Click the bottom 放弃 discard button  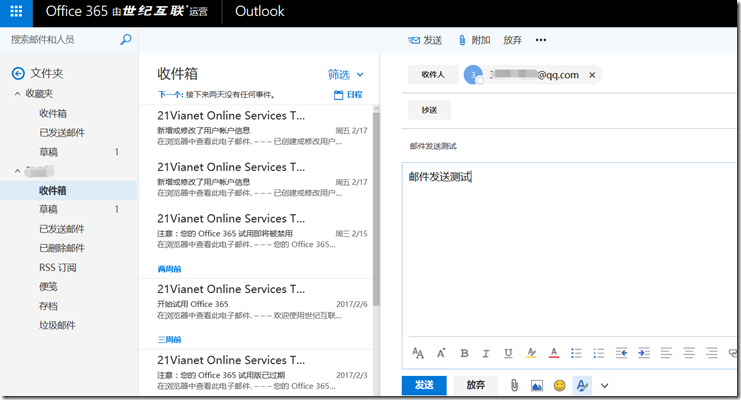coord(475,385)
